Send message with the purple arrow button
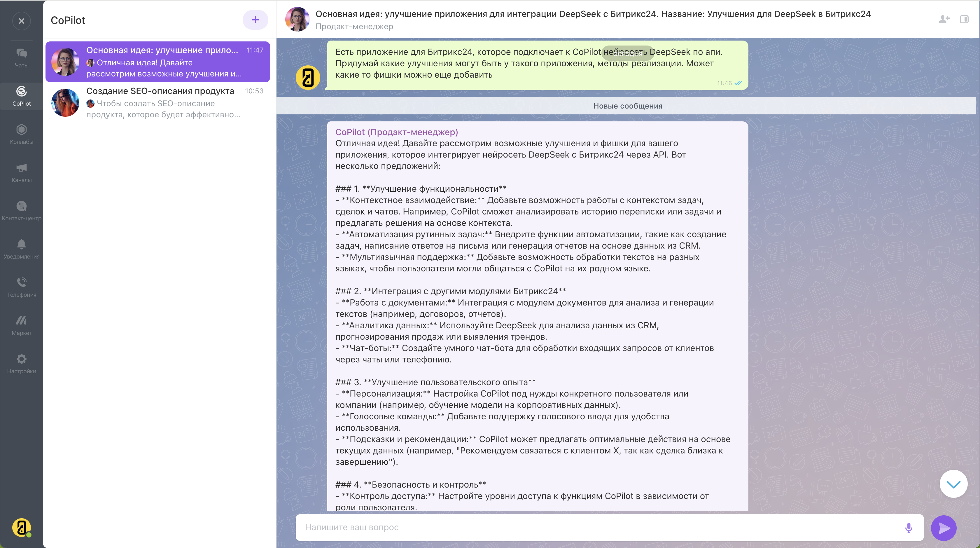Image resolution: width=980 pixels, height=548 pixels. [x=944, y=528]
